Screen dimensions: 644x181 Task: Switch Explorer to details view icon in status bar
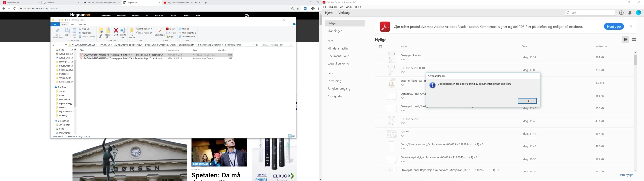(290, 137)
